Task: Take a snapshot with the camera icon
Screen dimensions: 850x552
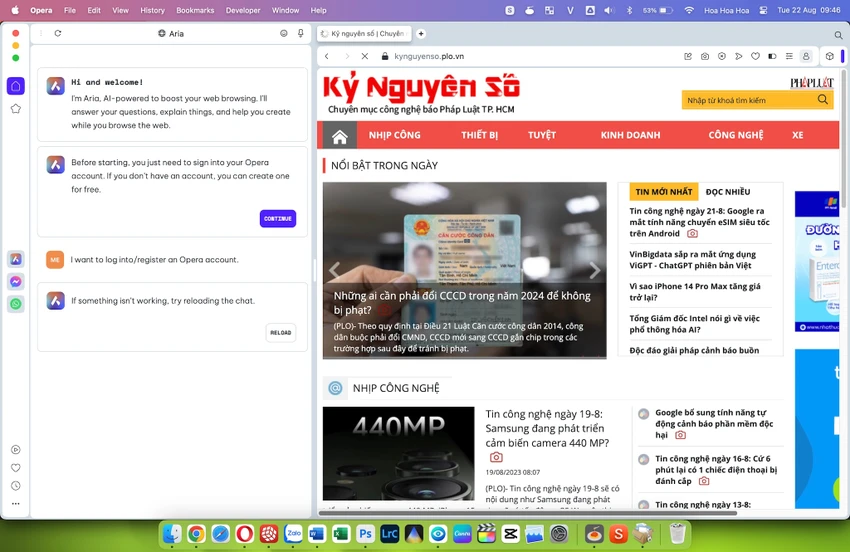Action: (x=705, y=56)
